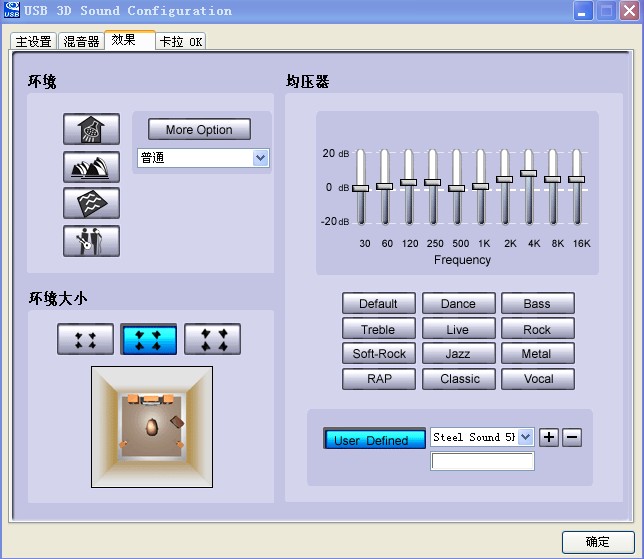The width and height of the screenshot is (644, 559).
Task: Click the 8K equalizer slider handle
Action: (x=552, y=179)
